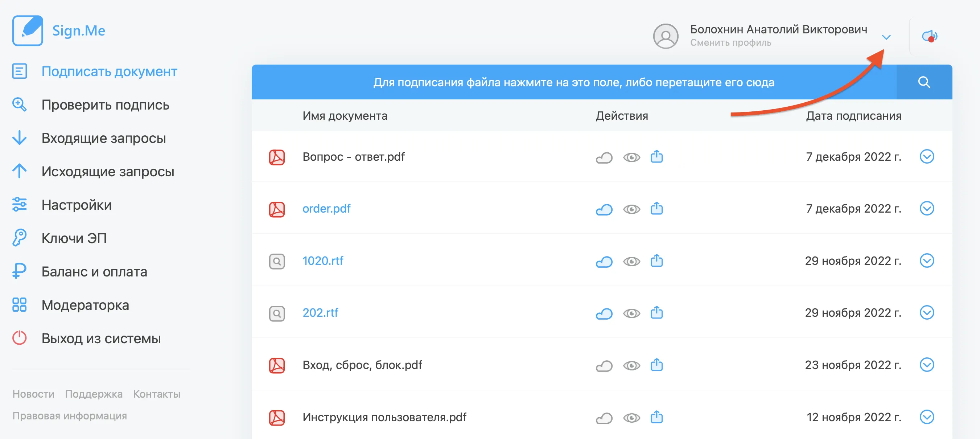Go to Входящие запросы

coord(103,138)
